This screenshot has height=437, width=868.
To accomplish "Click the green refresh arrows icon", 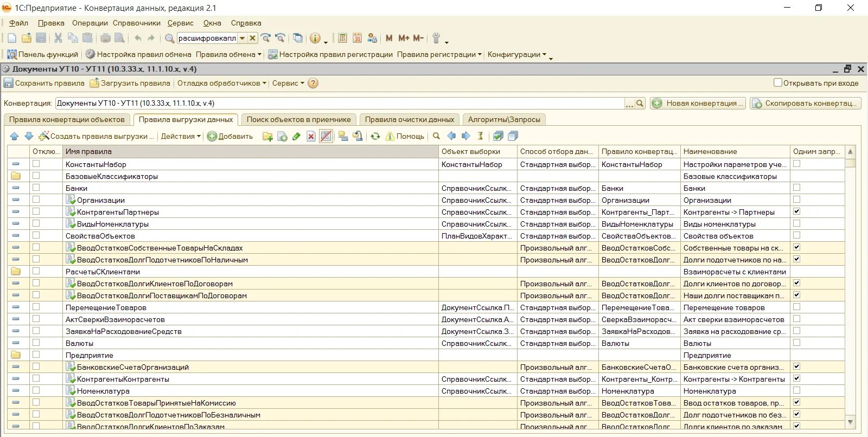I will [375, 136].
